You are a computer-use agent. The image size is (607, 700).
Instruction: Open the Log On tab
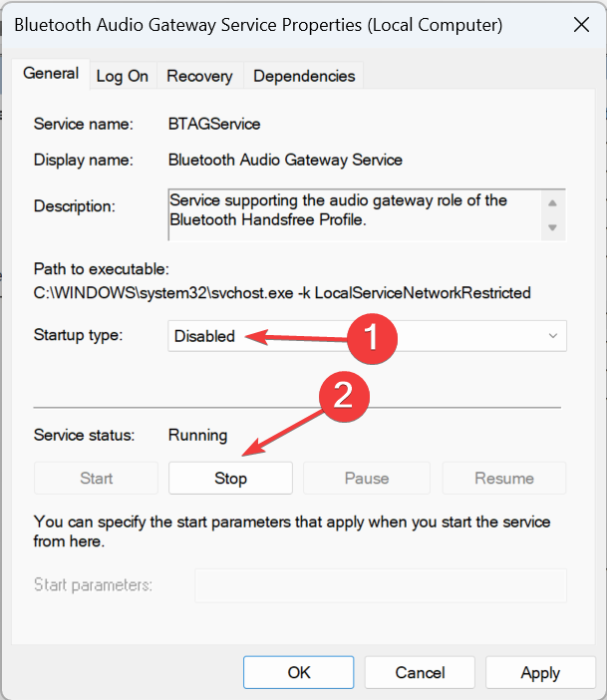coord(123,76)
